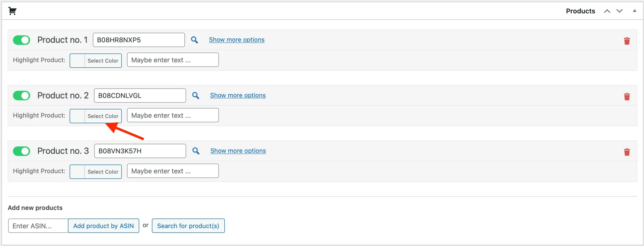Viewport: 644px width, 246px height.
Task: Expand more options for Product no. 3
Action: [x=238, y=151]
